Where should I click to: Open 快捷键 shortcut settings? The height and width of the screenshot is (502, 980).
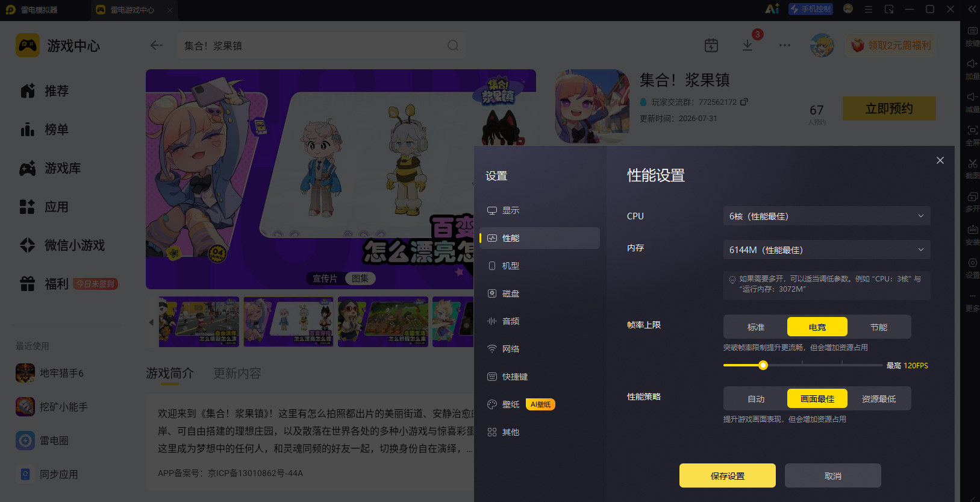pos(539,377)
